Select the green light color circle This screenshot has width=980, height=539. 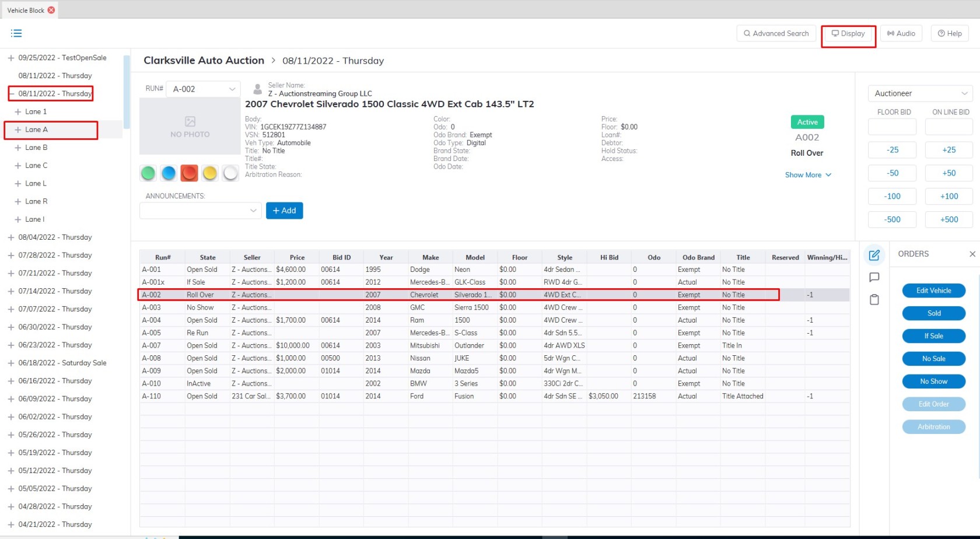click(148, 173)
